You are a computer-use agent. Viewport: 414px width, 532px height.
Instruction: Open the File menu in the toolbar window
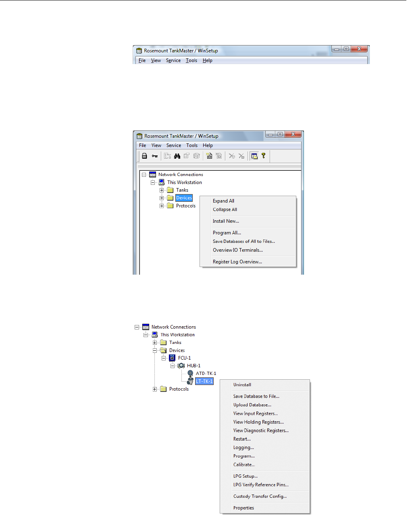coord(143,145)
